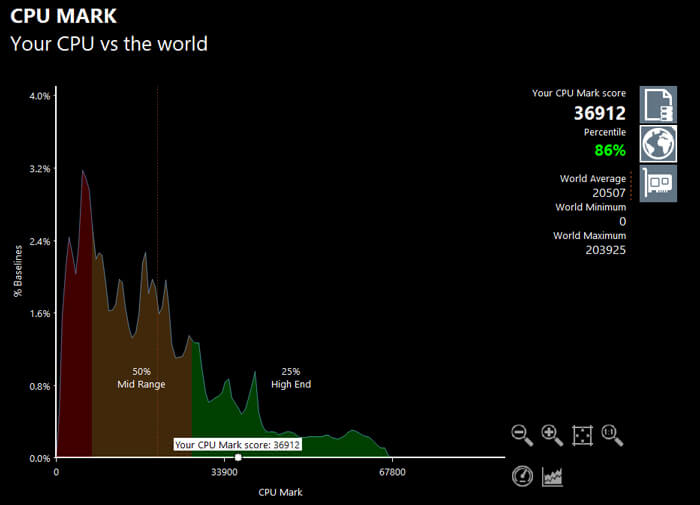Screen dimensions: 700x505
Task: Click the 67800 x-axis tick label
Action: 392,472
